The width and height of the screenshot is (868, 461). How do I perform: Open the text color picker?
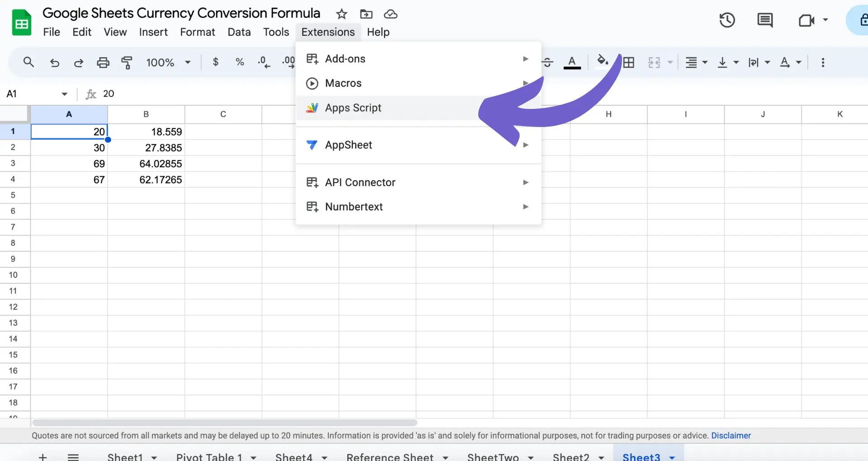(572, 62)
